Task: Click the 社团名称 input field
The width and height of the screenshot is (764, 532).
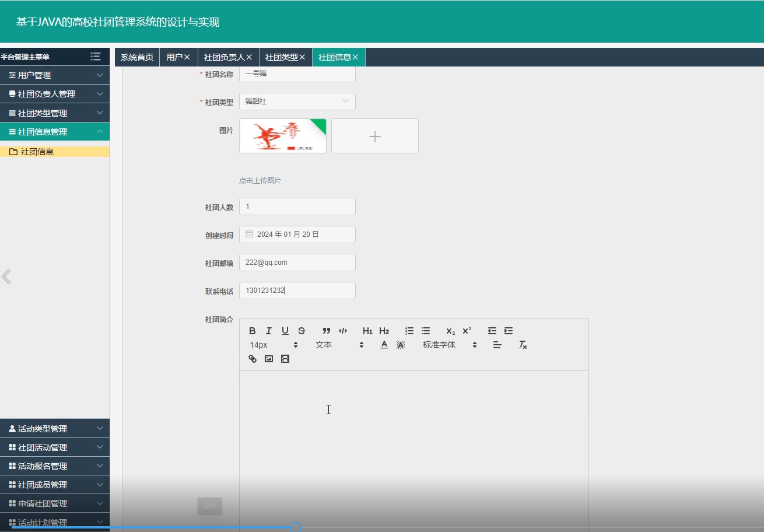Action: click(x=297, y=74)
